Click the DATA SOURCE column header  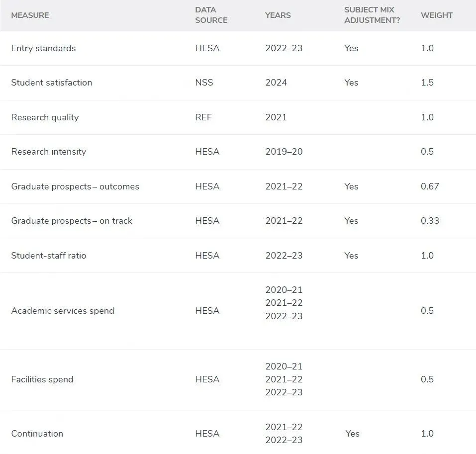pos(211,15)
